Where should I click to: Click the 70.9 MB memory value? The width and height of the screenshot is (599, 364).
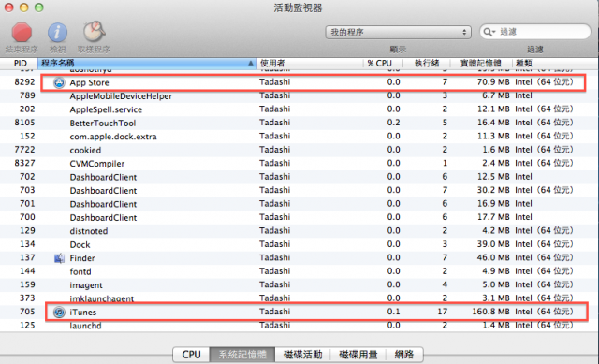click(493, 81)
